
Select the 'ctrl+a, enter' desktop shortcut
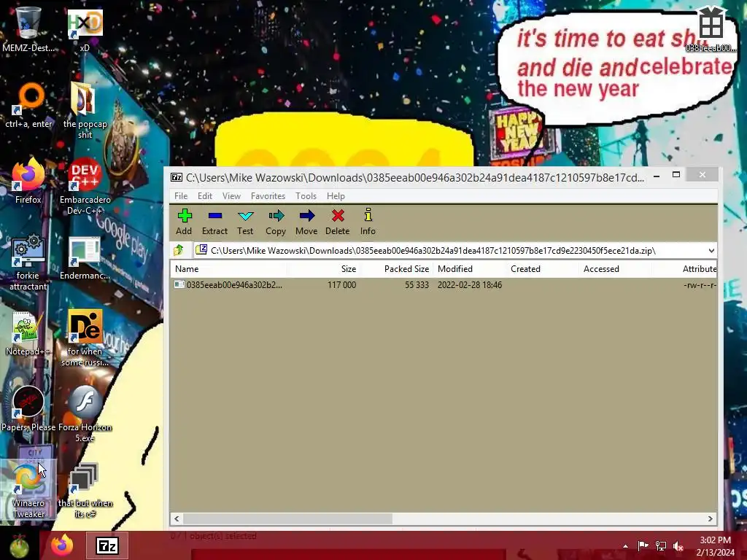pyautogui.click(x=28, y=106)
